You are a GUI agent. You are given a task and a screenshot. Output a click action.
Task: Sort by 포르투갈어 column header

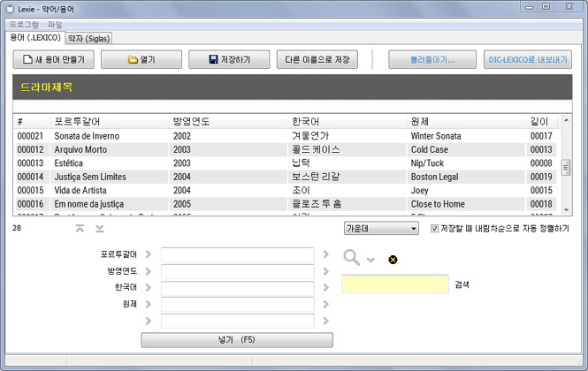[109, 121]
